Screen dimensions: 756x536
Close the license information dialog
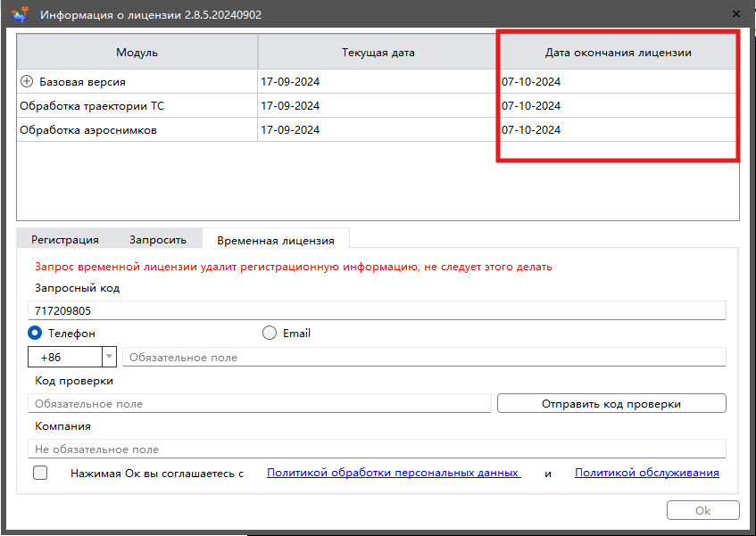point(736,14)
